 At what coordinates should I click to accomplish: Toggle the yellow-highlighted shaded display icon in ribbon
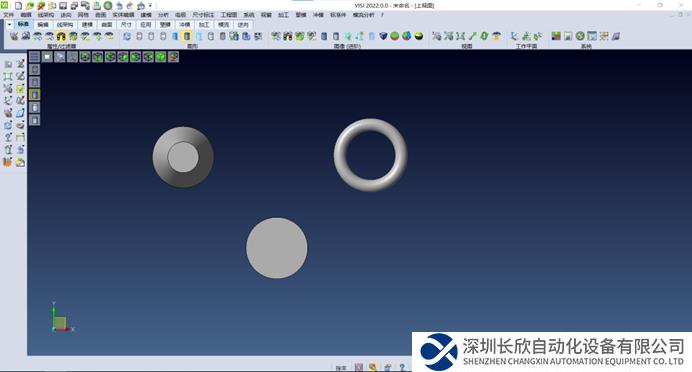[187, 36]
